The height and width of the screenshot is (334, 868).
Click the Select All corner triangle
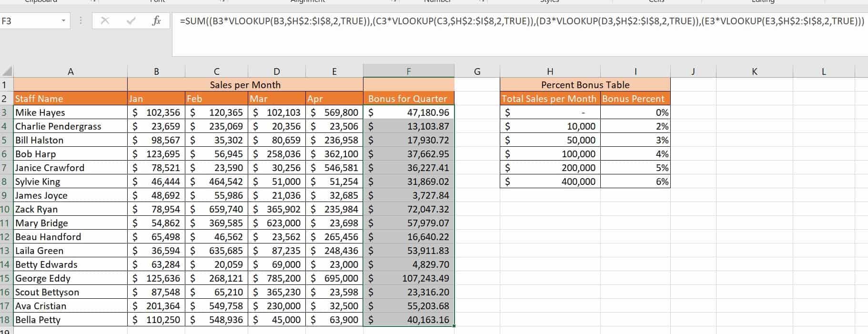point(7,71)
